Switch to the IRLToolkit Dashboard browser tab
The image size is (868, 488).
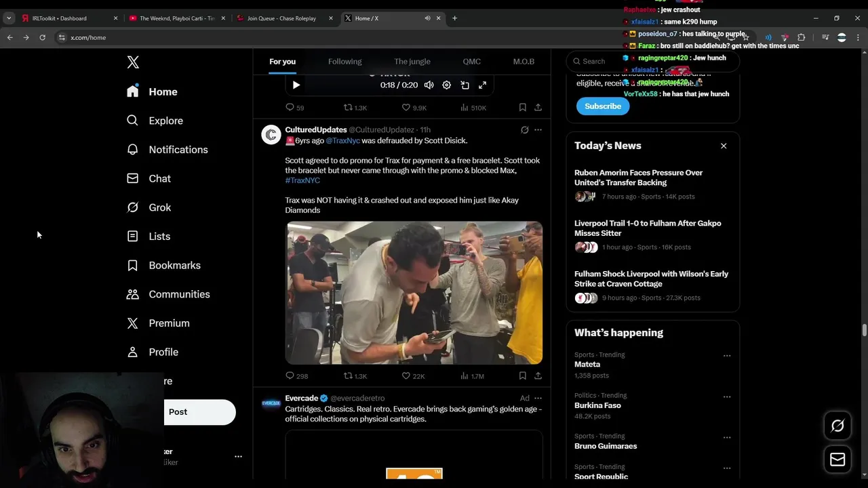(x=68, y=18)
